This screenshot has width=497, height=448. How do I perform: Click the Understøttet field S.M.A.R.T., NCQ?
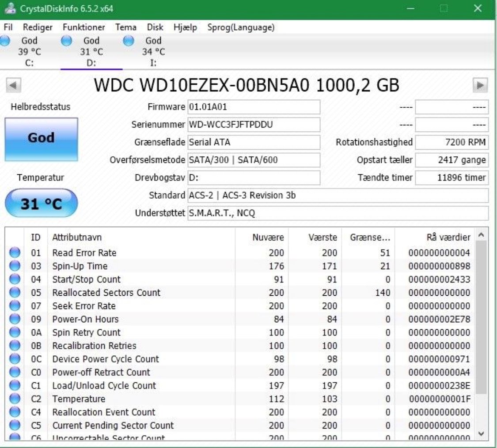pos(338,213)
